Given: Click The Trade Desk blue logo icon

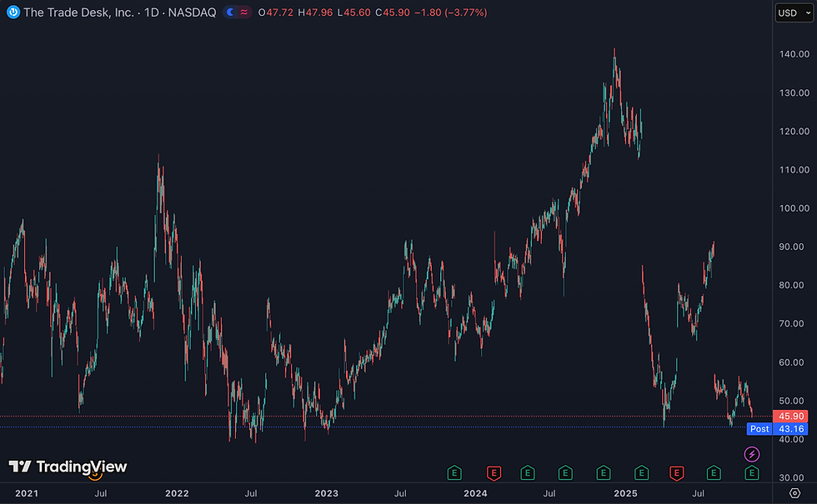Looking at the screenshot, I should point(13,12).
